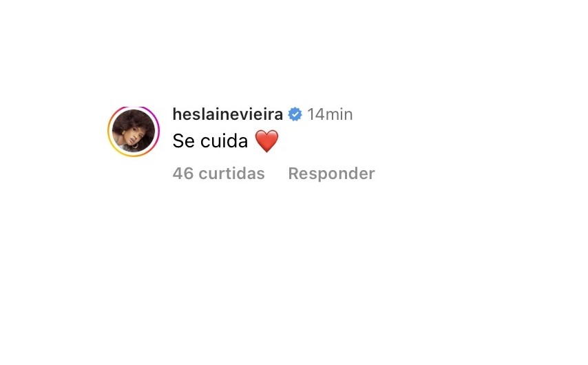Click the word 'cuida' in the comment
Viewport: 588px width, 365px height.
[224, 141]
